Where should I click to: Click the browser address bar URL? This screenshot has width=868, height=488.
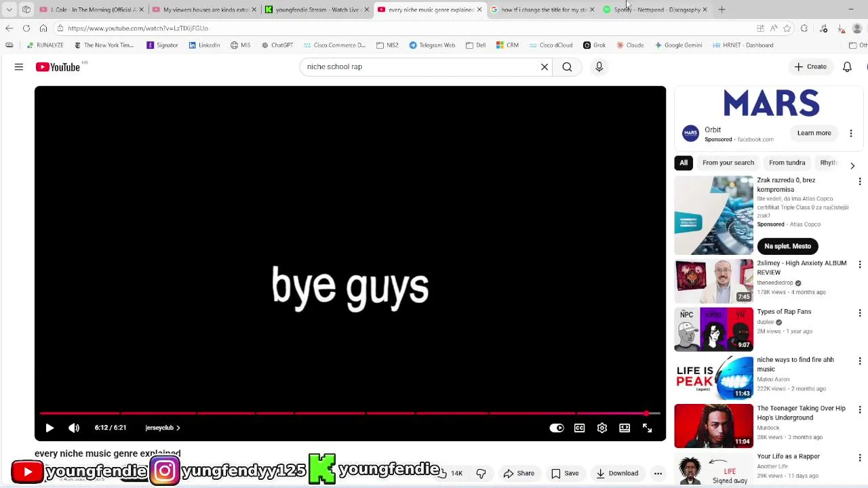138,28
